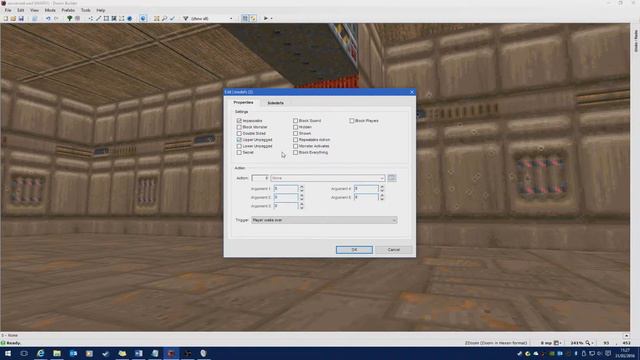Click the Doom Builder taskbar icon
This screenshot has width=640, height=360.
[x=171, y=353]
